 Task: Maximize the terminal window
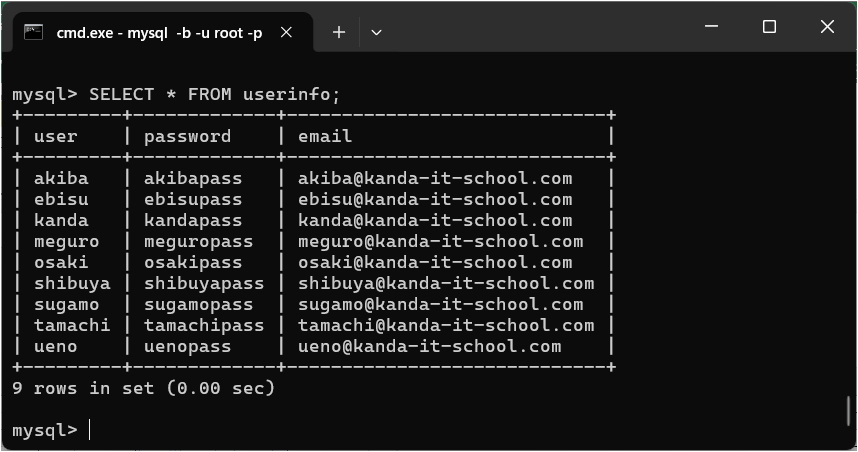pyautogui.click(x=769, y=28)
